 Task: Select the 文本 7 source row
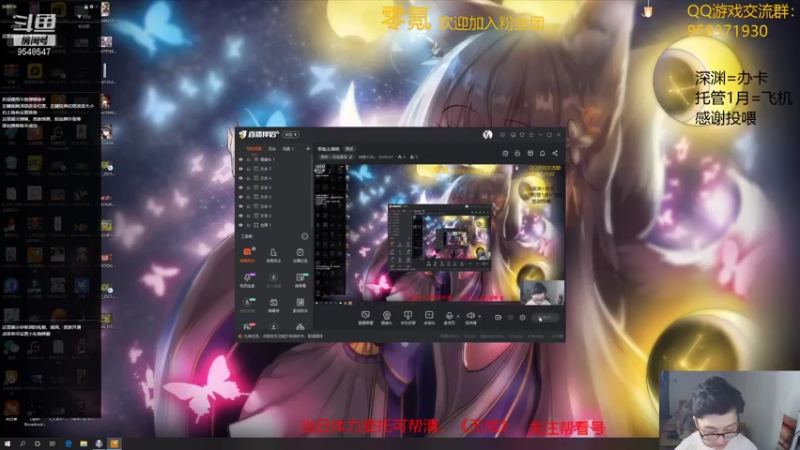click(273, 169)
